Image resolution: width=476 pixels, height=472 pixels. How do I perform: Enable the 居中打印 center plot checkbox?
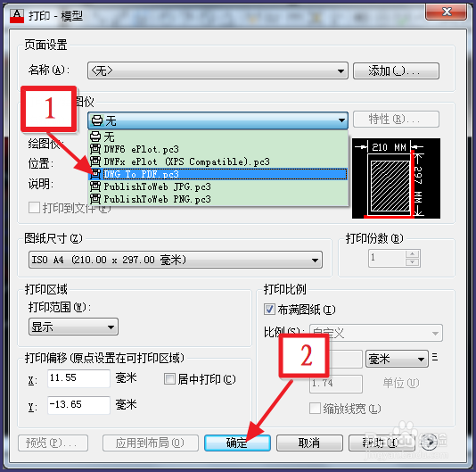[x=169, y=379]
